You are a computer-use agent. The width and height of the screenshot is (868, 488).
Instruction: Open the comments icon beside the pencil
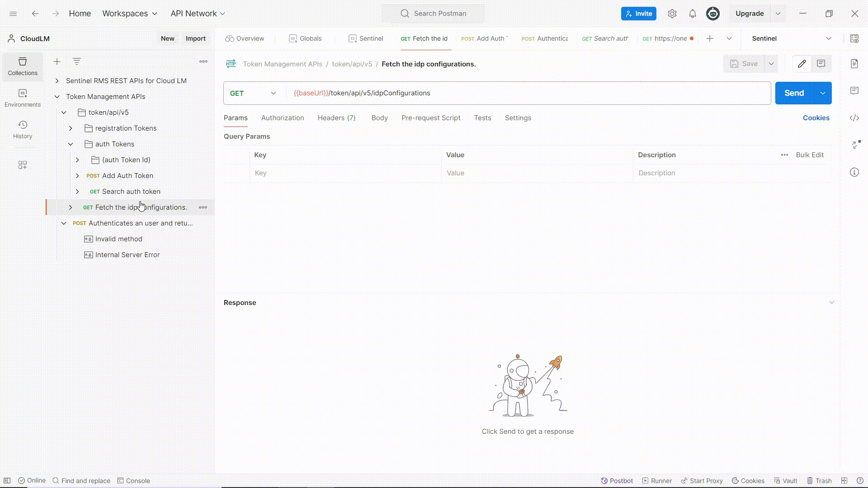point(821,64)
